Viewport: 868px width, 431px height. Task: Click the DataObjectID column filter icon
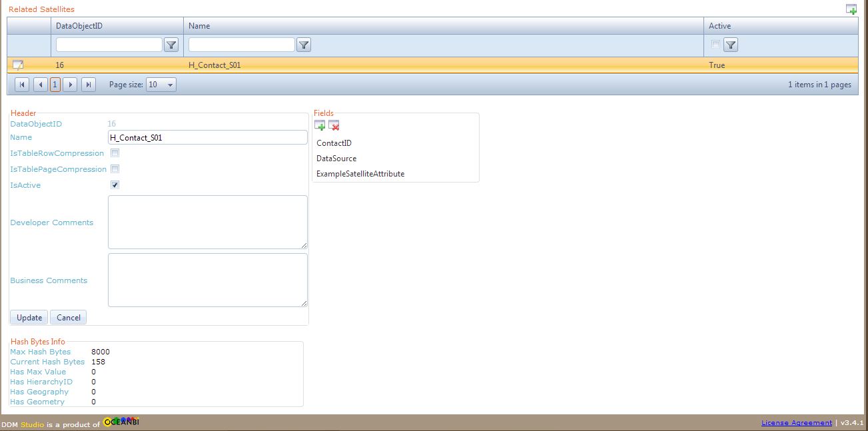171,45
